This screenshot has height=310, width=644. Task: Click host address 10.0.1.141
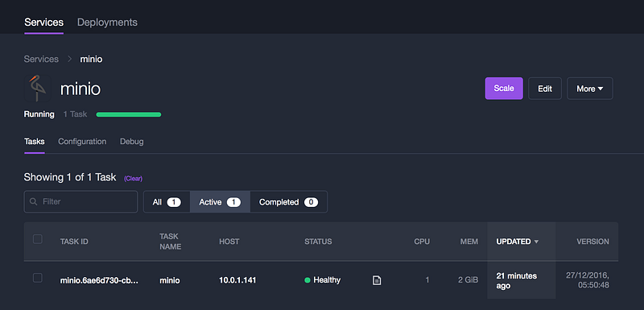[237, 280]
